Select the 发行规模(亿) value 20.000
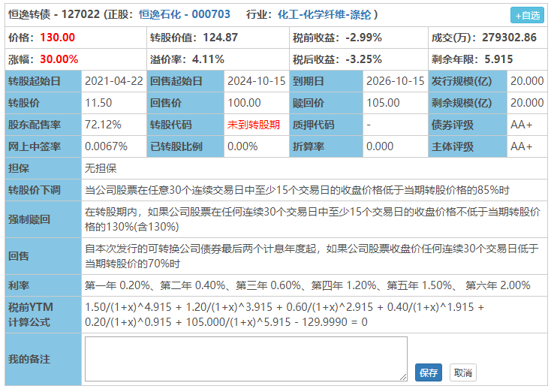 pos(527,81)
